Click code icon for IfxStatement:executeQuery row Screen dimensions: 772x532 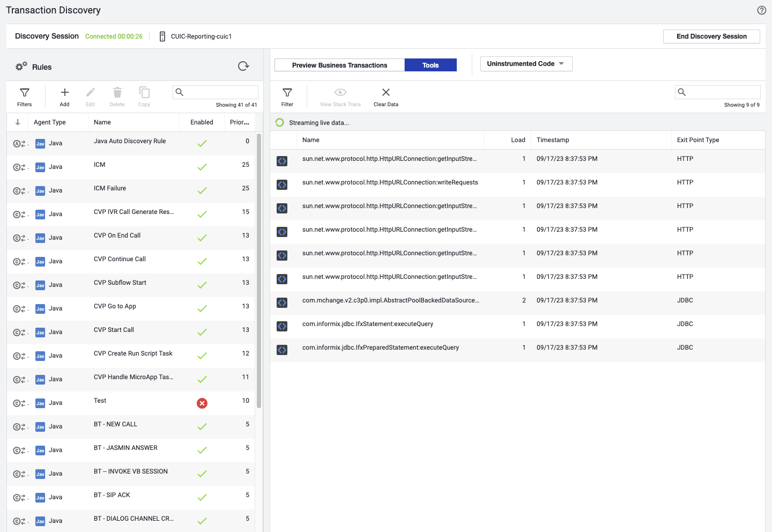tap(282, 326)
